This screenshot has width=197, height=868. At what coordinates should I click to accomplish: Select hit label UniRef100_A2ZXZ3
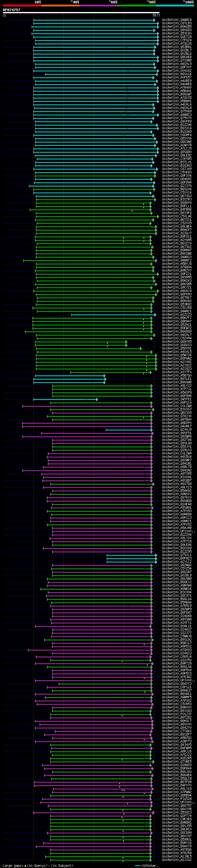tap(177, 314)
